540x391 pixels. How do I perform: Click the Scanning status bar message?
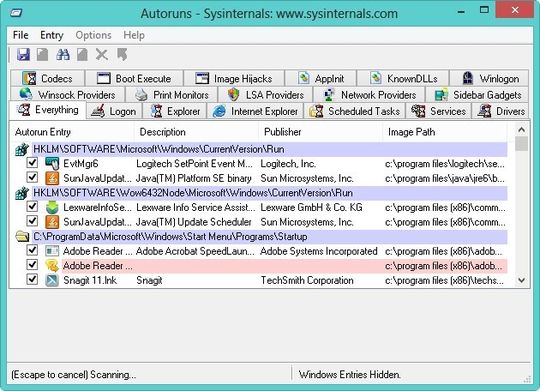73,374
